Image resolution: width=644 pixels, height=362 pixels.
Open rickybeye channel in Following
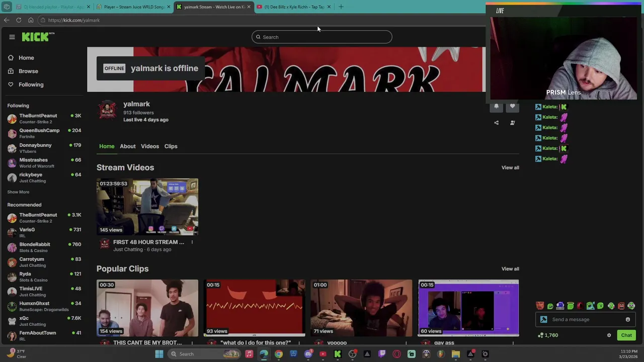[x=44, y=177]
